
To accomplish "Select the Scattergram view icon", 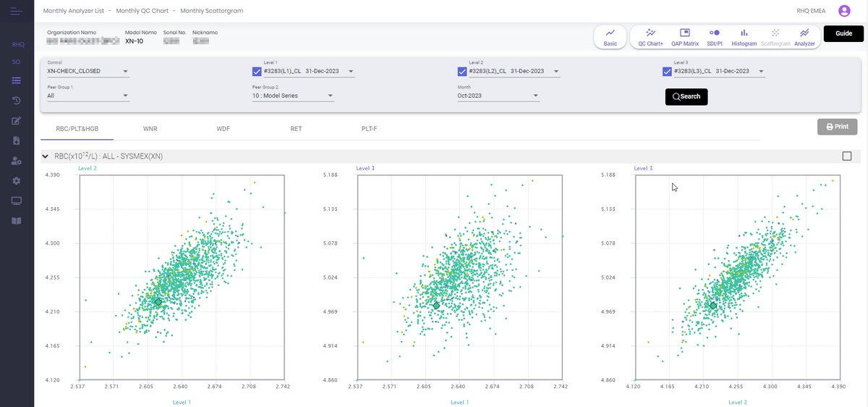I will point(775,38).
